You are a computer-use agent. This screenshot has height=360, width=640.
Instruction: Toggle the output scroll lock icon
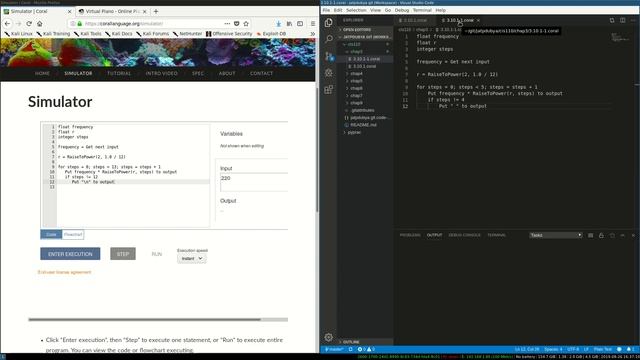click(601, 235)
